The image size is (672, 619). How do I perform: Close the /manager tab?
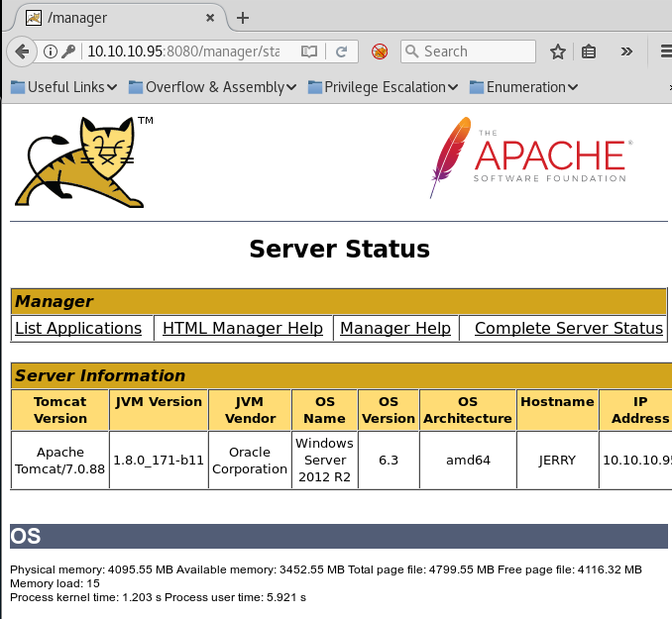211,18
